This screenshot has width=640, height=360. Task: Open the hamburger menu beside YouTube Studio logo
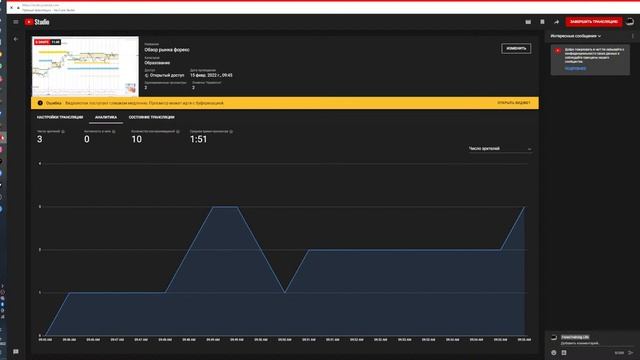pos(16,22)
